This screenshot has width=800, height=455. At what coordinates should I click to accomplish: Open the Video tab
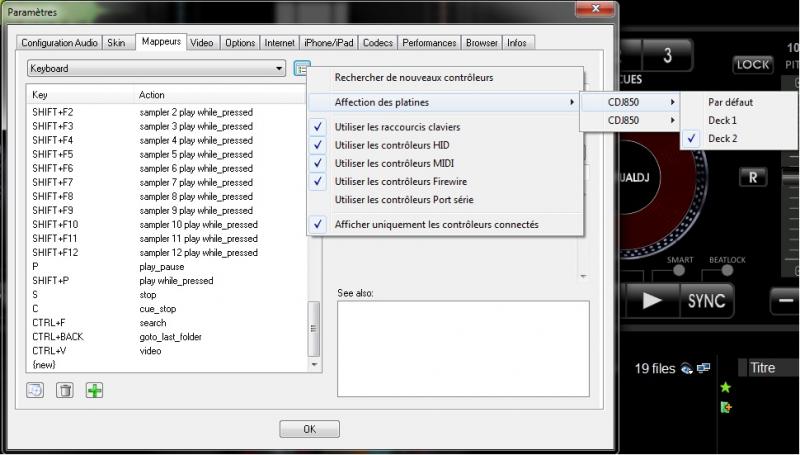(x=202, y=43)
